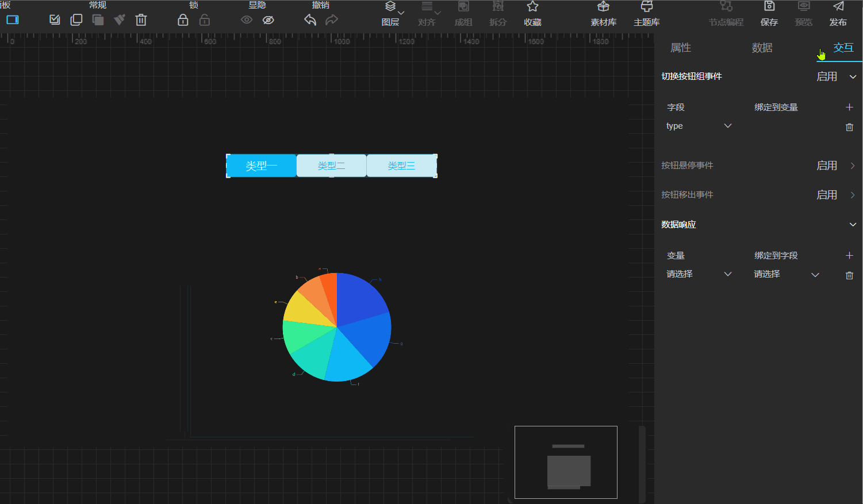Delete the type field row with trash icon
Viewport: 863px width, 504px height.
(x=849, y=127)
